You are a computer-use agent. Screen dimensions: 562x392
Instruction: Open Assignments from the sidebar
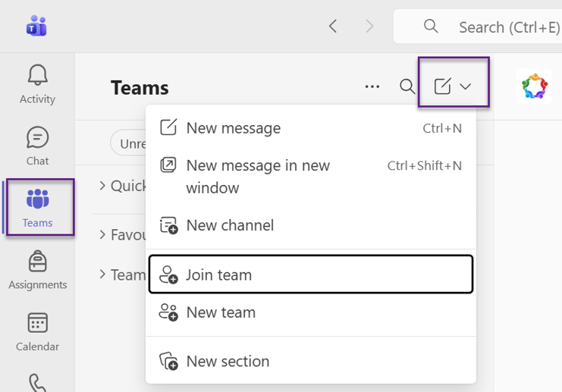(37, 270)
